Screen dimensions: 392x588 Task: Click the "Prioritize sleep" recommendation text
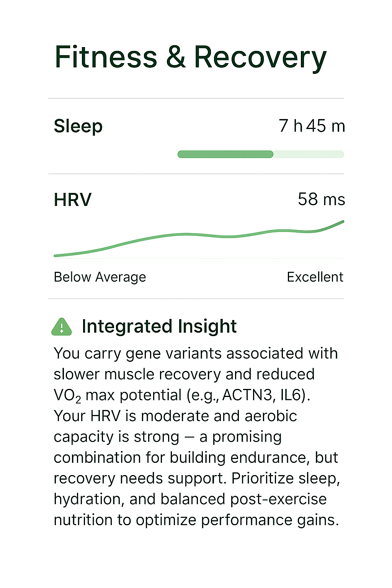click(x=285, y=479)
